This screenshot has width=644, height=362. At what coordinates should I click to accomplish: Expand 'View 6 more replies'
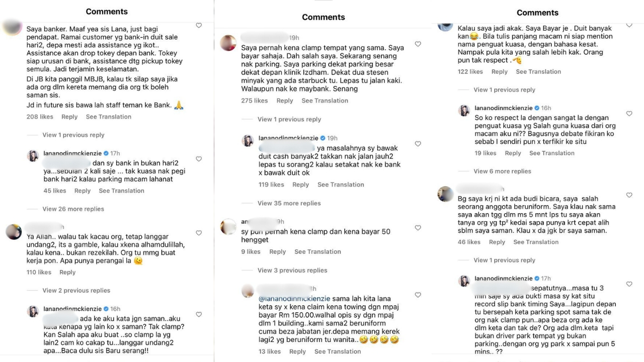[x=502, y=171]
